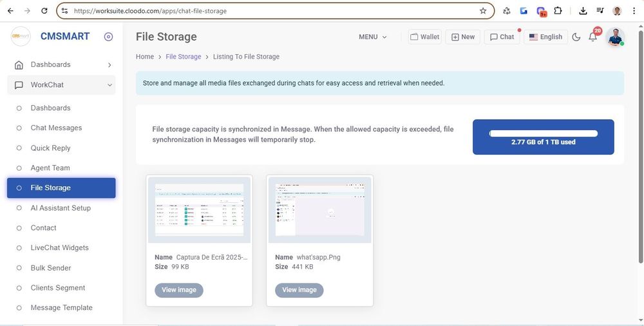
Task: Bookmark this page with star icon
Action: coord(483,11)
